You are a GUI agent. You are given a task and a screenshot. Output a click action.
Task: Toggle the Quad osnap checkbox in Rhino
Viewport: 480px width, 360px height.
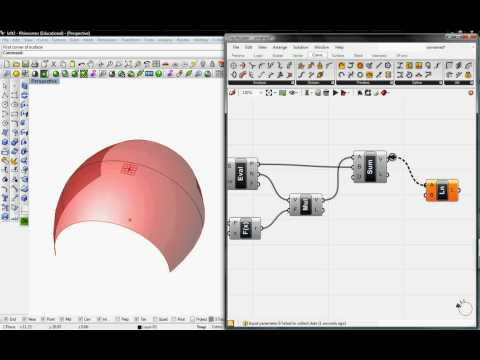point(155,319)
